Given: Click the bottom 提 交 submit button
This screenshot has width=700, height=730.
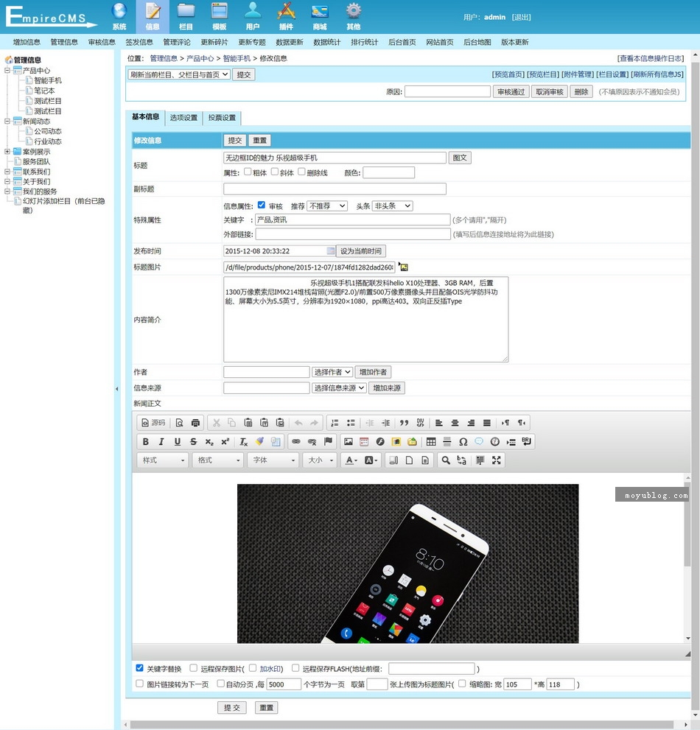Looking at the screenshot, I should click(231, 708).
